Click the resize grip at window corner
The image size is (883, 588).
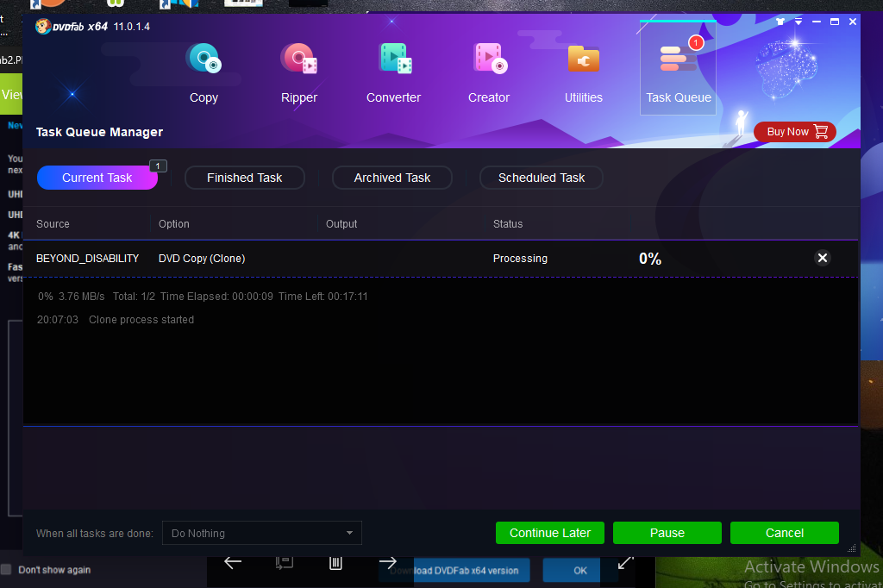[851, 548]
